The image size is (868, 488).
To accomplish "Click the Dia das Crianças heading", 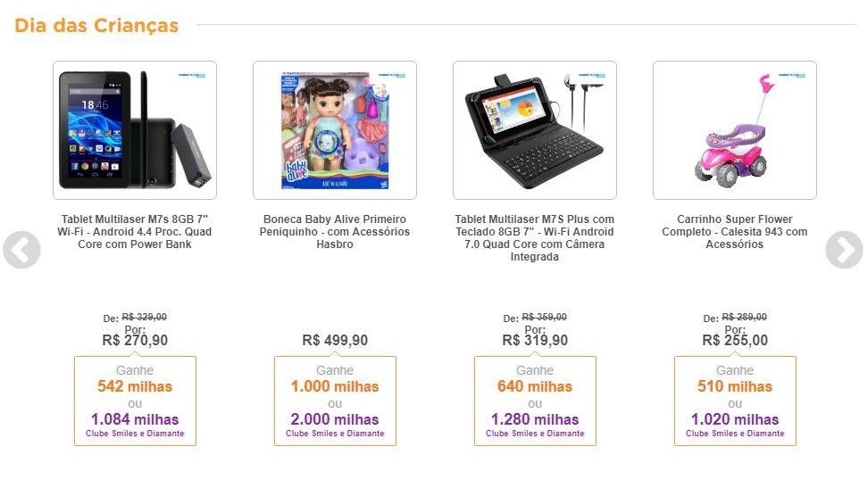I will (96, 26).
